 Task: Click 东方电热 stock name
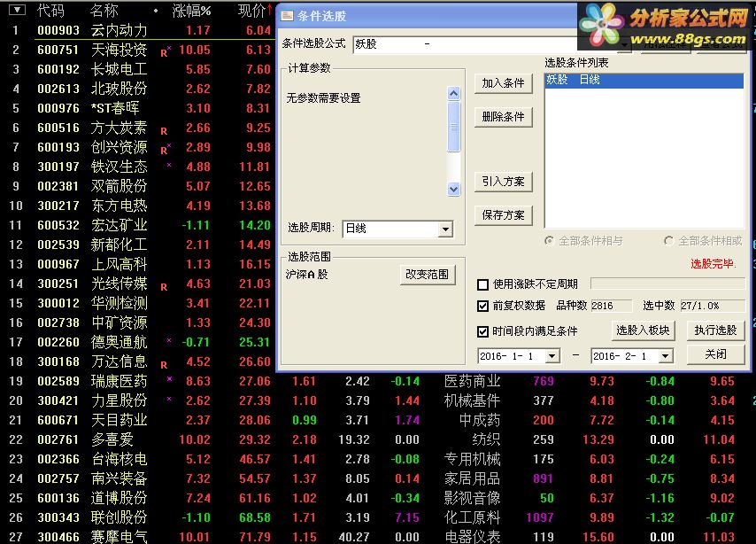point(120,206)
